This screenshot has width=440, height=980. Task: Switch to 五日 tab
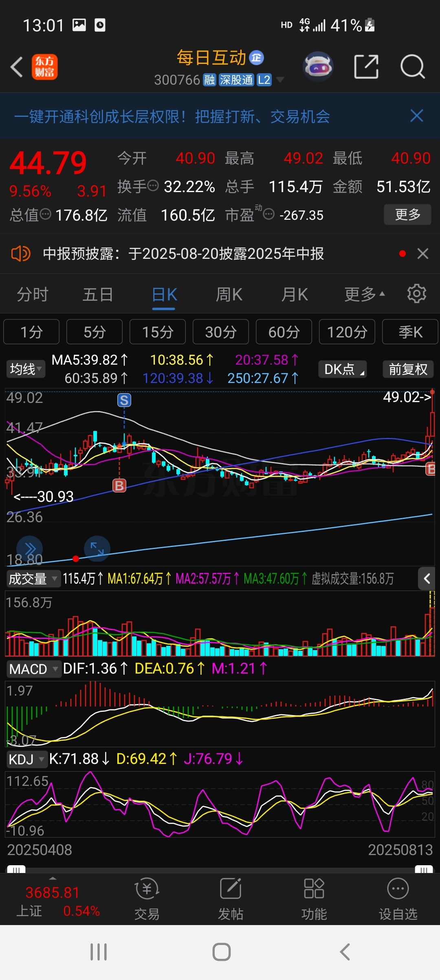point(98,294)
